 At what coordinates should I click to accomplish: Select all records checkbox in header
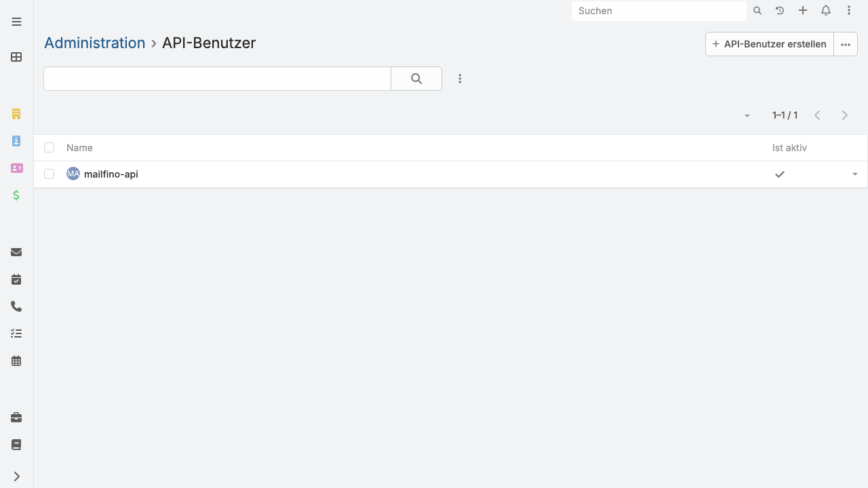coord(49,147)
